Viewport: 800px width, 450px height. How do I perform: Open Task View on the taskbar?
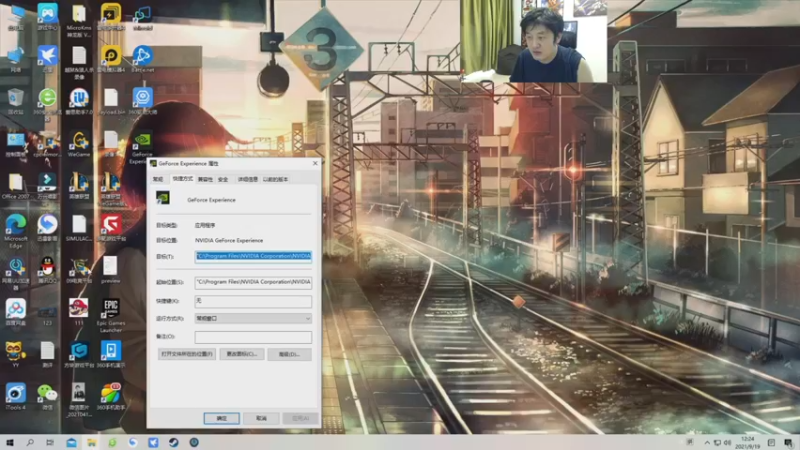(50, 442)
